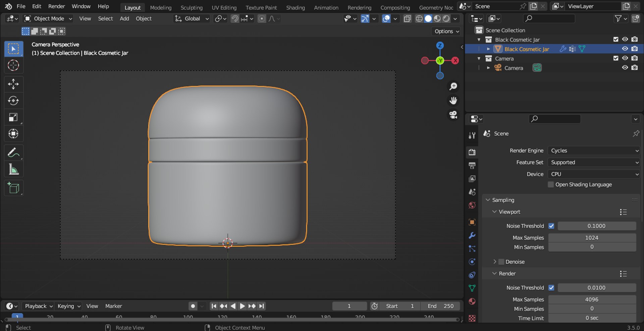The width and height of the screenshot is (644, 331).
Task: Open Feature Set dropdown
Action: (x=594, y=162)
